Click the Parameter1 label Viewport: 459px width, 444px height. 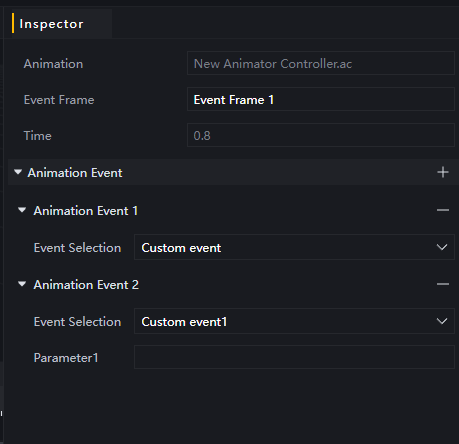pos(66,358)
